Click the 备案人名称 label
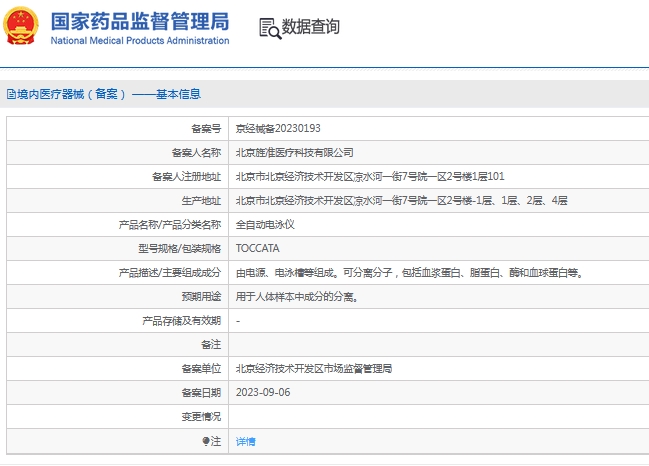This screenshot has width=649, height=466. 196,153
